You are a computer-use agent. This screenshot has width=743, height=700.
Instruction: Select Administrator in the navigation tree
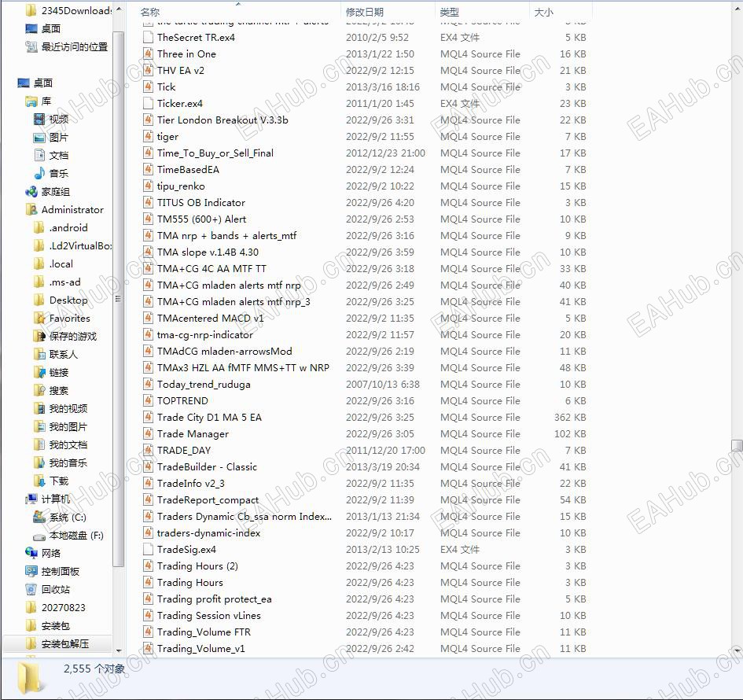pos(72,209)
